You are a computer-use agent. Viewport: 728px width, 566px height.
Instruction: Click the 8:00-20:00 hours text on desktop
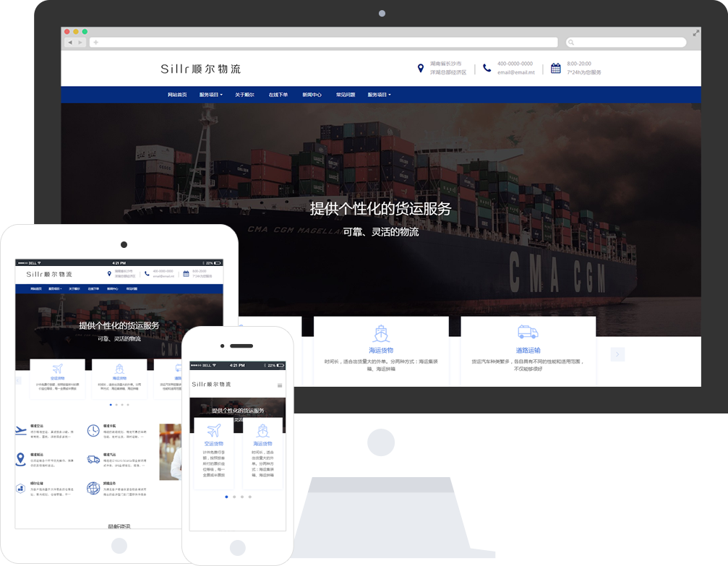point(578,64)
